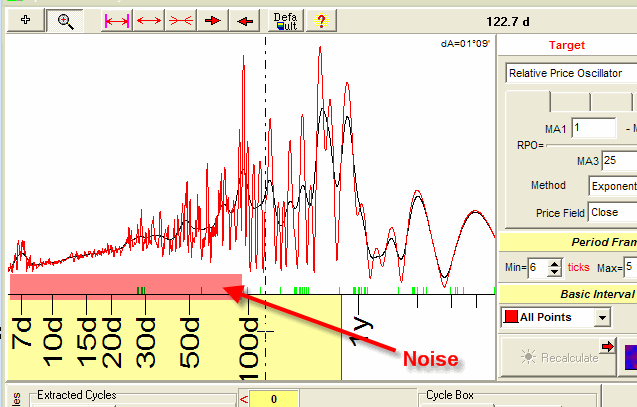Expand the Method Exponential dropdown
637x407 pixels.
[612, 186]
